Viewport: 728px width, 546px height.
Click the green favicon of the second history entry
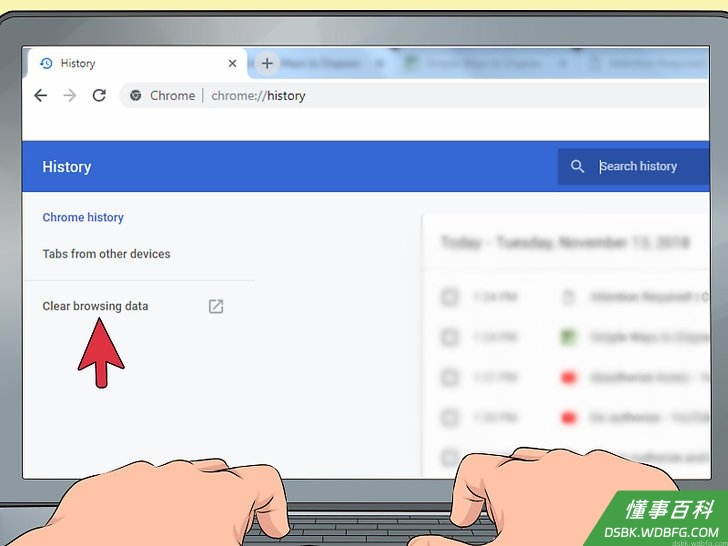(569, 337)
